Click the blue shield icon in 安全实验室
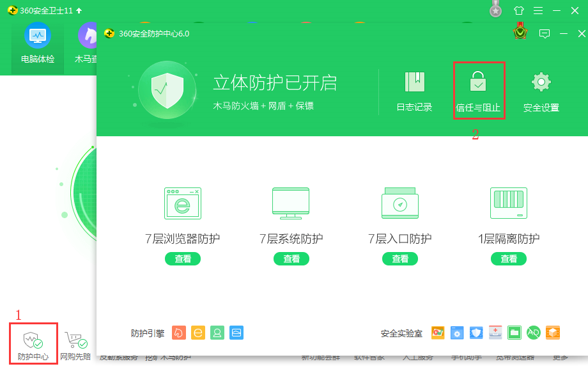 tap(476, 333)
